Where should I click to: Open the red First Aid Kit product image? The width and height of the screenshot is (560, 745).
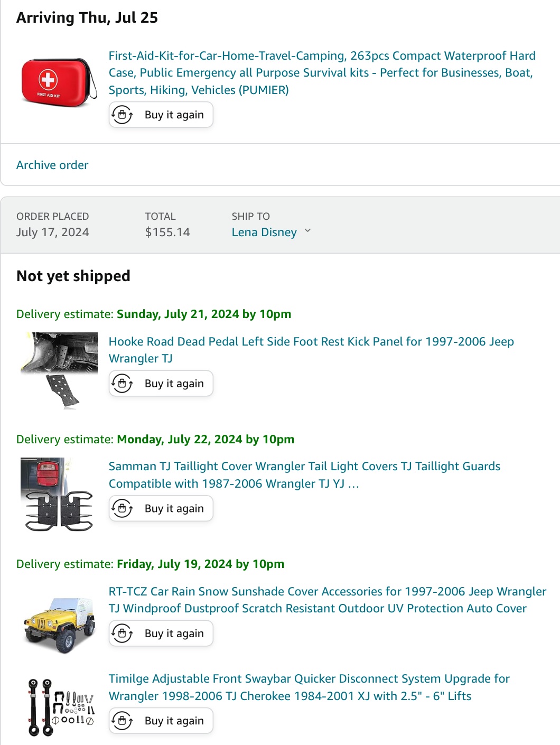pyautogui.click(x=59, y=82)
